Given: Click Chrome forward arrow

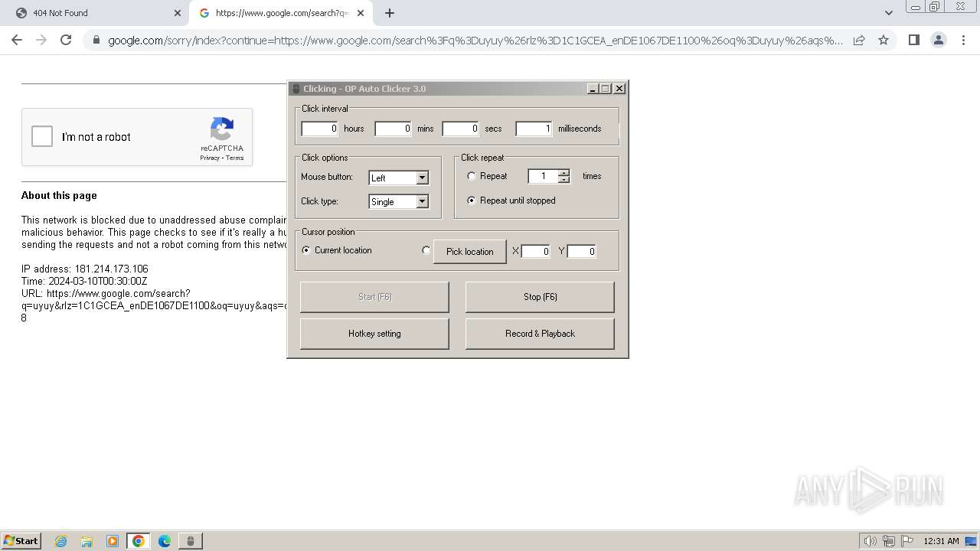Looking at the screenshot, I should pyautogui.click(x=41, y=40).
